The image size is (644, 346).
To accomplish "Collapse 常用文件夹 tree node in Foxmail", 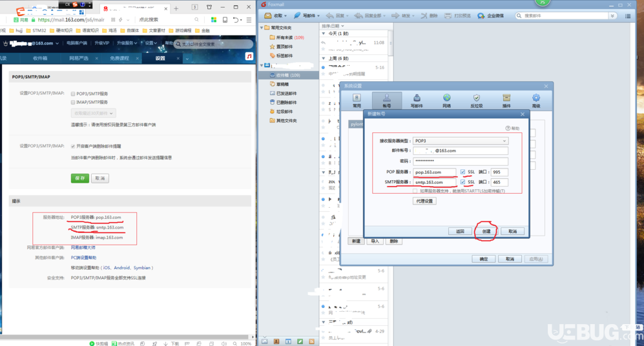I will click(x=262, y=28).
